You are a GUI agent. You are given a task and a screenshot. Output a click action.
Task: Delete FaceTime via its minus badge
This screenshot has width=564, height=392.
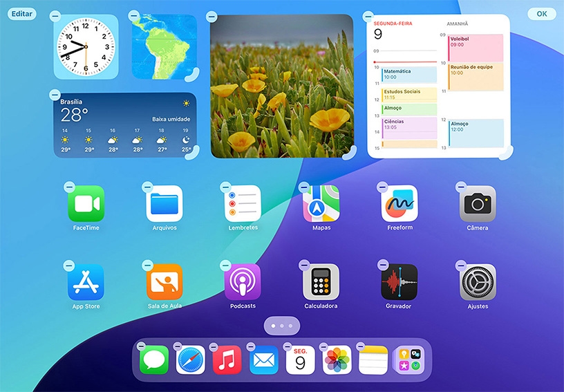[69, 187]
